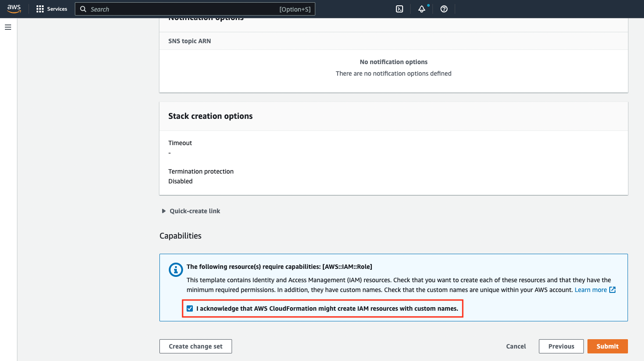Screen dimensions: 644x361
Task: Open the Learn more link
Action: pos(591,290)
